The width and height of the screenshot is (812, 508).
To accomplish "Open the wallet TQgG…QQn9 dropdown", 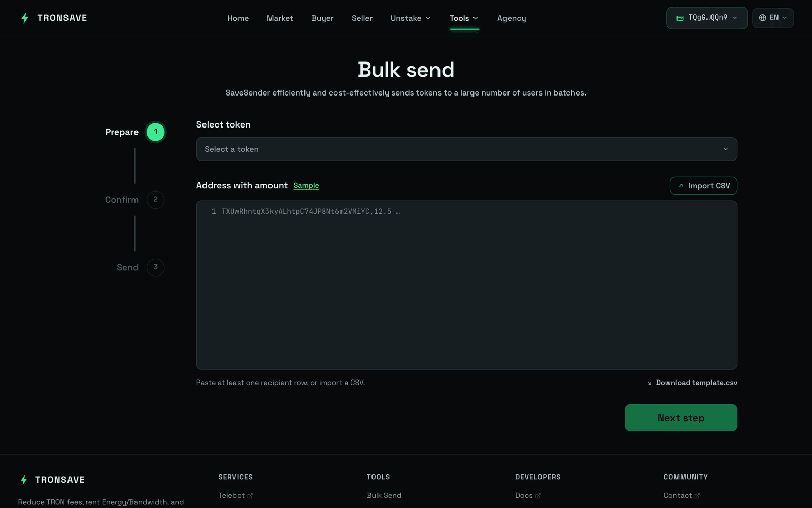I will pos(707,18).
